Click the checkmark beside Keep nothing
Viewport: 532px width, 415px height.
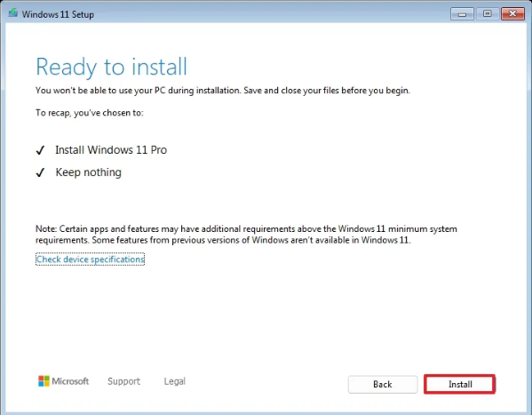point(40,172)
